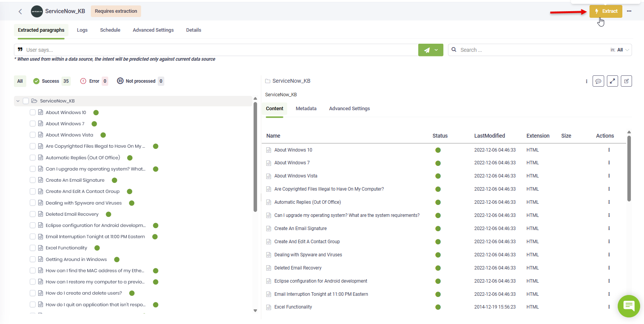This screenshot has height=324, width=644.
Task: Tick the ServiceNow_KB folder checkbox
Action: point(26,101)
